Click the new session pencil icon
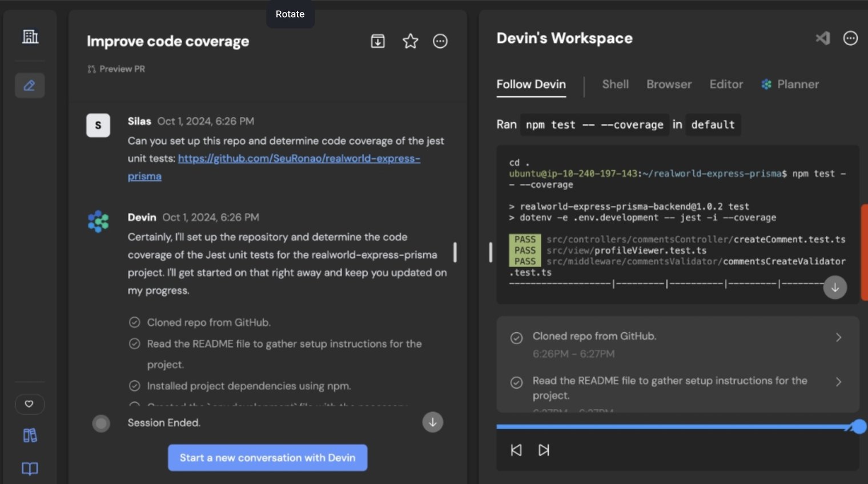868x484 pixels. click(30, 86)
